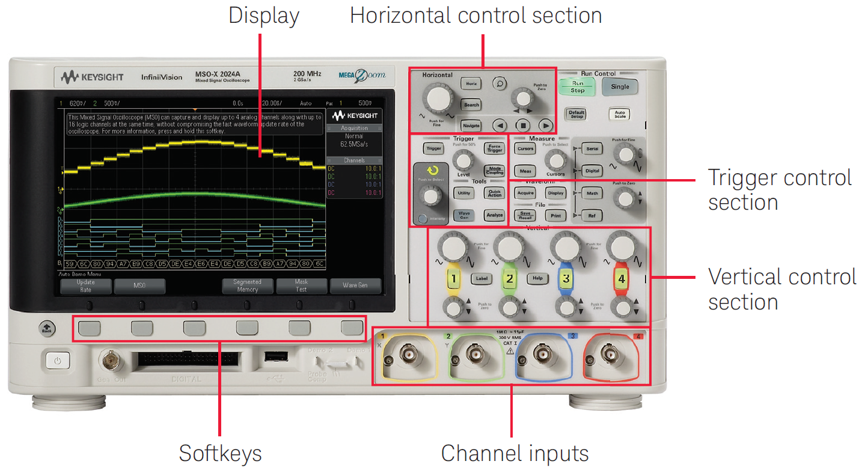The width and height of the screenshot is (868, 470).
Task: Click the Auto Scale key
Action: (x=619, y=114)
